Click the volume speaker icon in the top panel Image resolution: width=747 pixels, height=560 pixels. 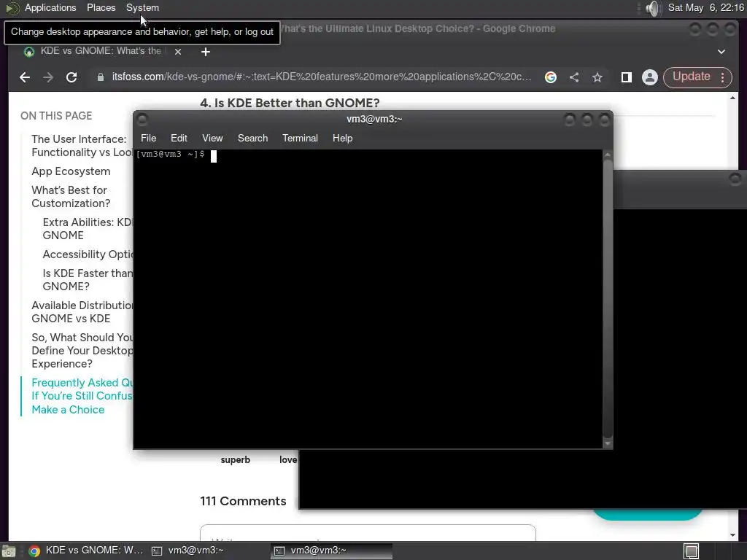coord(654,8)
